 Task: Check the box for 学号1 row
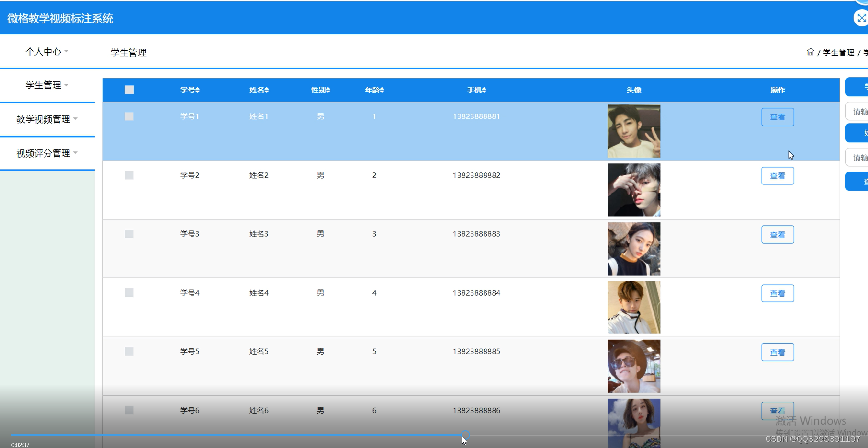point(129,116)
